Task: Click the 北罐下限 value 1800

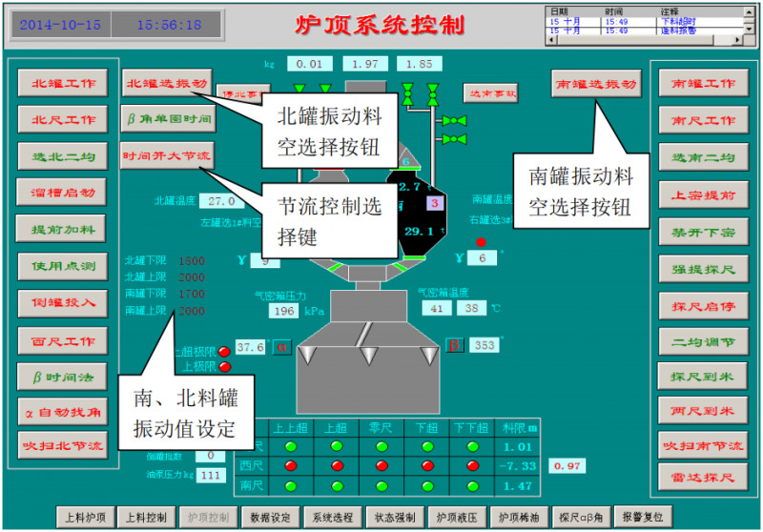Action: (x=191, y=260)
